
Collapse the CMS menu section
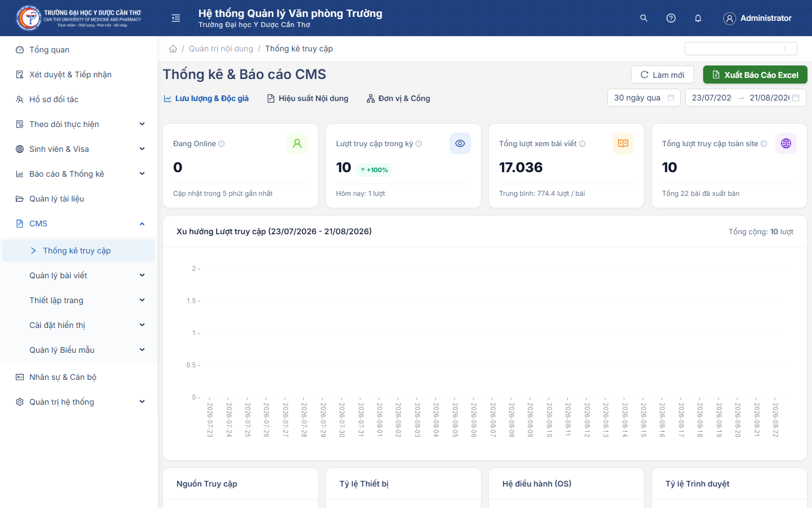(142, 224)
